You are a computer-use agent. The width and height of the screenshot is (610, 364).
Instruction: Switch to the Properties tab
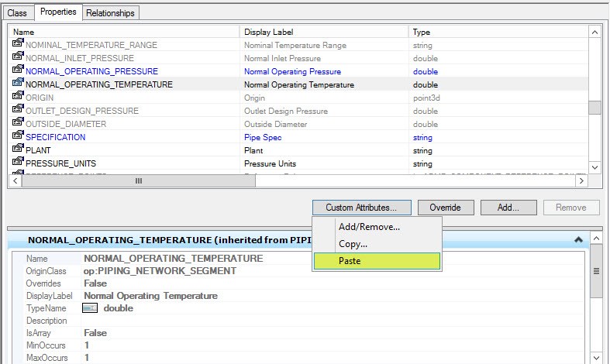(58, 12)
